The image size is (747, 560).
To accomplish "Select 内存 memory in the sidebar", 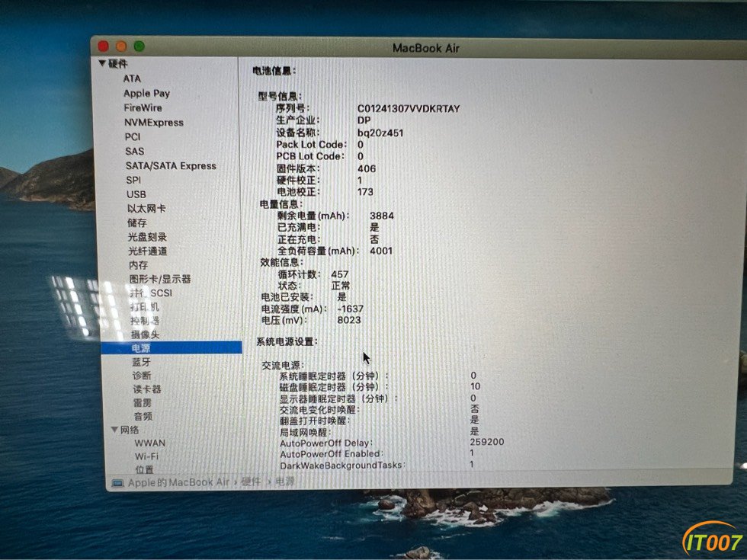I will pos(138,265).
